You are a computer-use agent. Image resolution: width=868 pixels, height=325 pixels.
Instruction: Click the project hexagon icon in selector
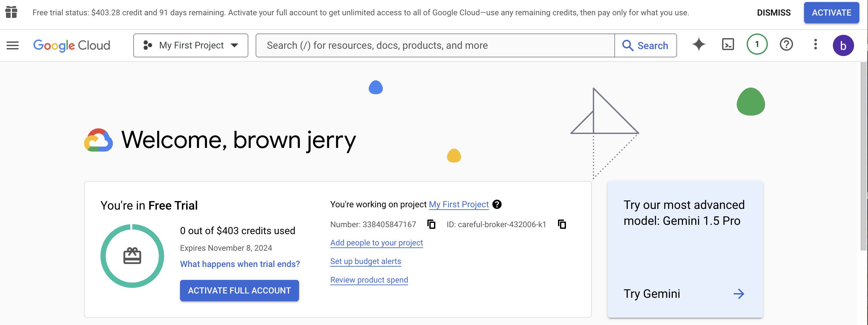[x=148, y=45]
